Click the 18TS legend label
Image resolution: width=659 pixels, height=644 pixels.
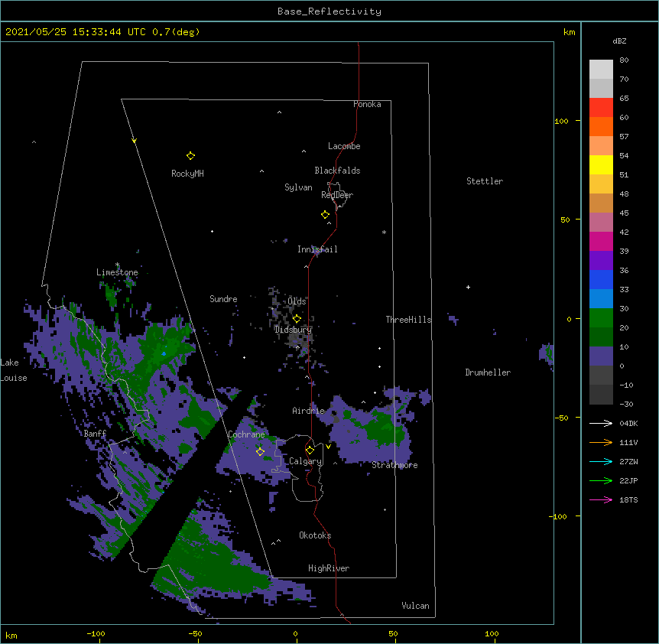click(x=628, y=499)
